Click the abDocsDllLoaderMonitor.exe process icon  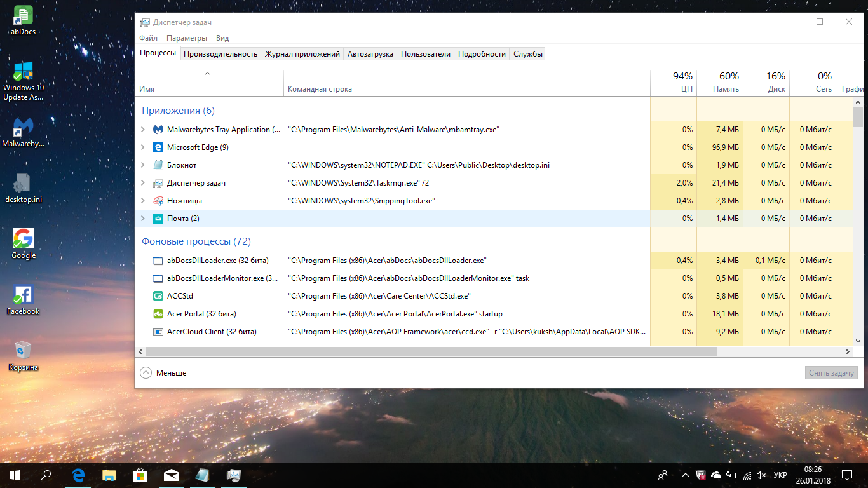(x=158, y=278)
